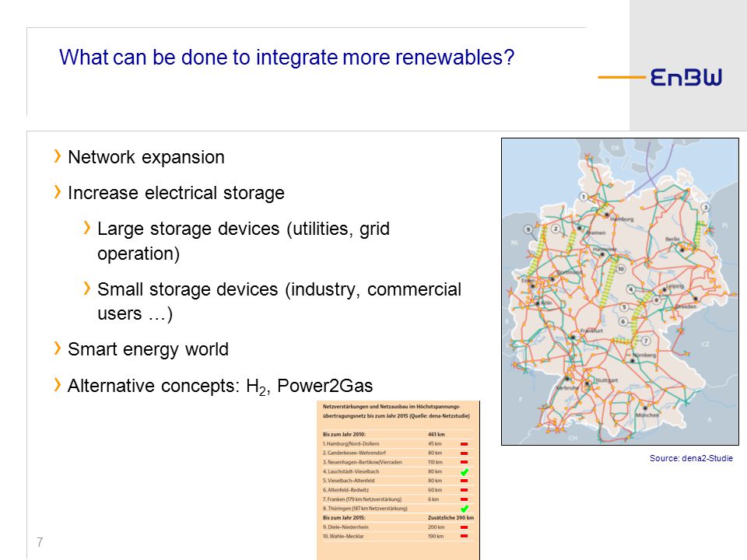Click the circled number 7 marker on the map

[x=646, y=341]
